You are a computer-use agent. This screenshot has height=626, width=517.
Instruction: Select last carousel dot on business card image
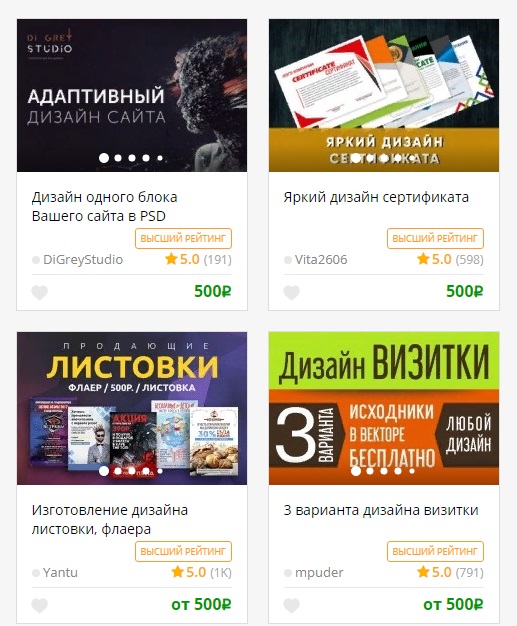[x=412, y=471]
